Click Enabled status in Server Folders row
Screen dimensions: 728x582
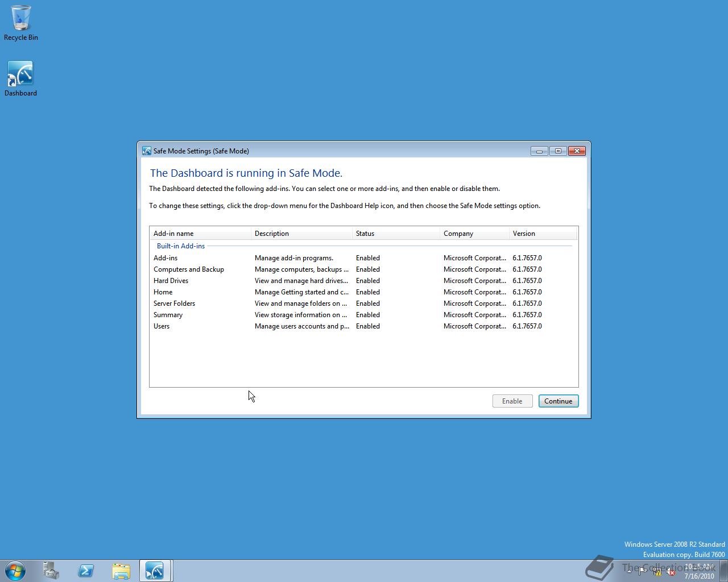pyautogui.click(x=368, y=304)
